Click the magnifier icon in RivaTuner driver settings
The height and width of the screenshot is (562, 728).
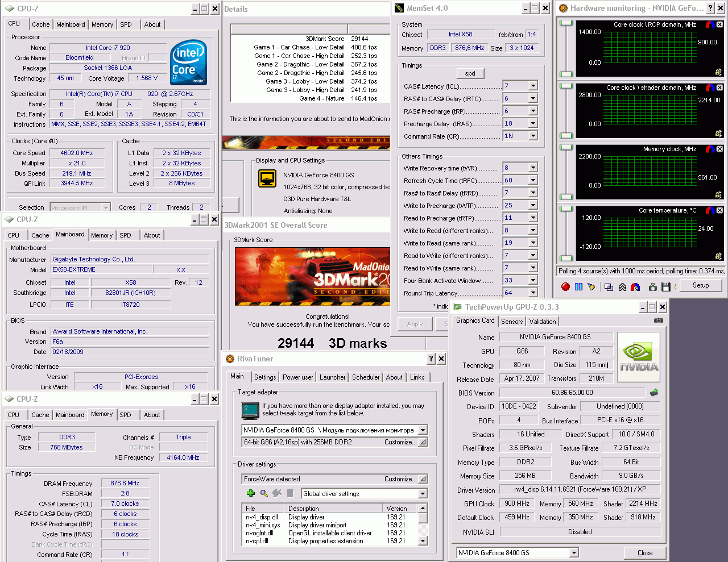[x=264, y=493]
